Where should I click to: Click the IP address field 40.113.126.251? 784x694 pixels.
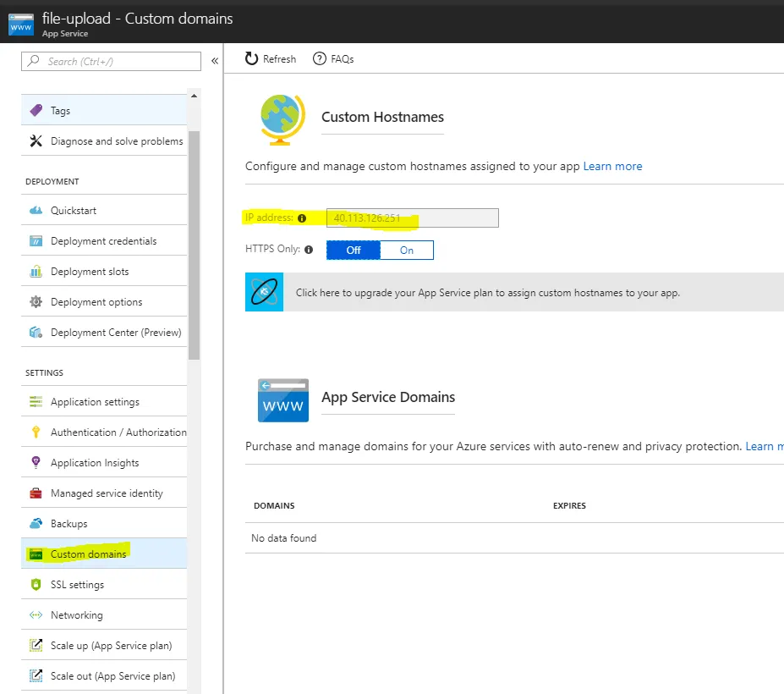[x=413, y=218]
